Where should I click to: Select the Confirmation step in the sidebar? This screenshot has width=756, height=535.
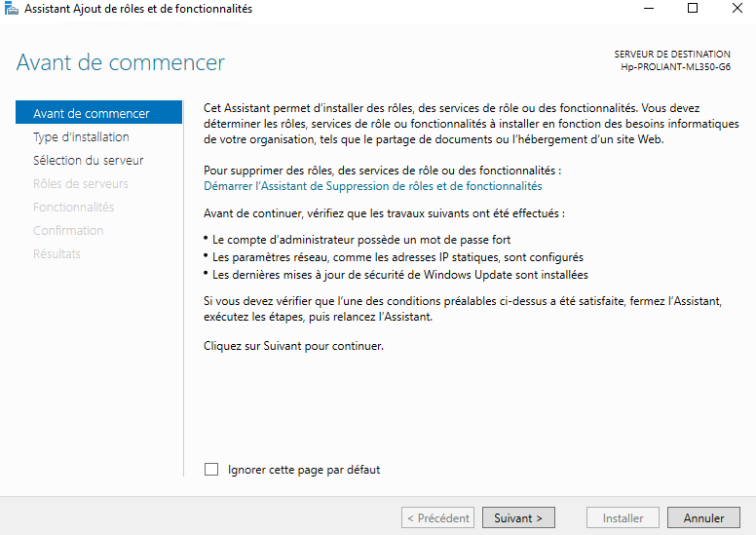point(68,231)
